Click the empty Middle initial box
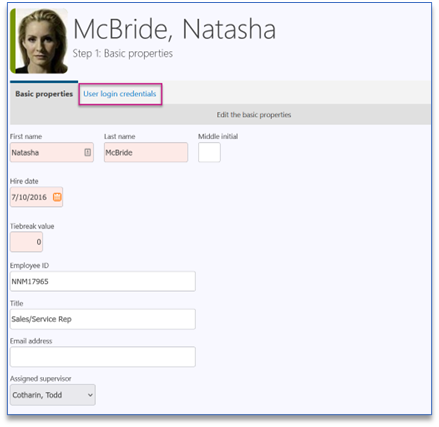This screenshot has width=439, height=427. [x=209, y=152]
